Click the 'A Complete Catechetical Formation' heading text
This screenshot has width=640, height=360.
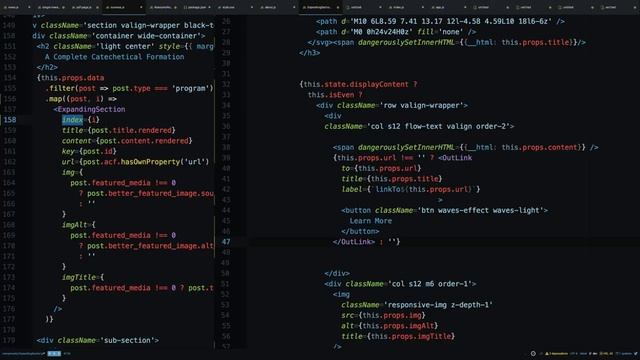tap(115, 57)
